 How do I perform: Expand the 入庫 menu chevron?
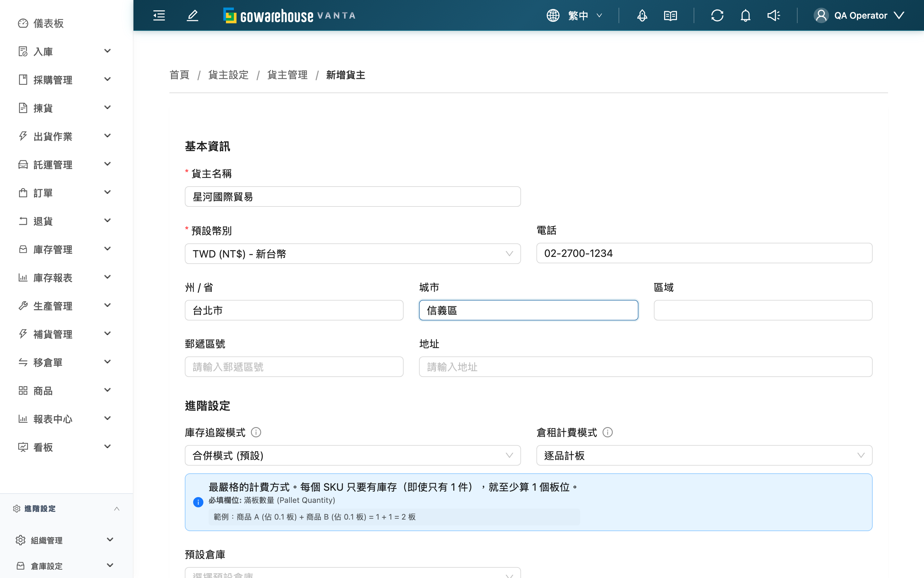[108, 51]
